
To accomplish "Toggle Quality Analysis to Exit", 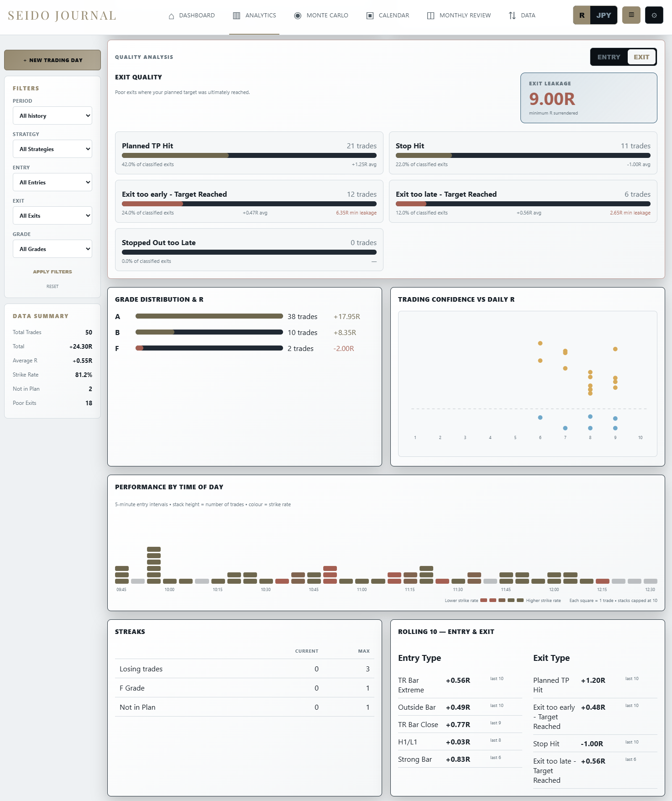I will [641, 57].
